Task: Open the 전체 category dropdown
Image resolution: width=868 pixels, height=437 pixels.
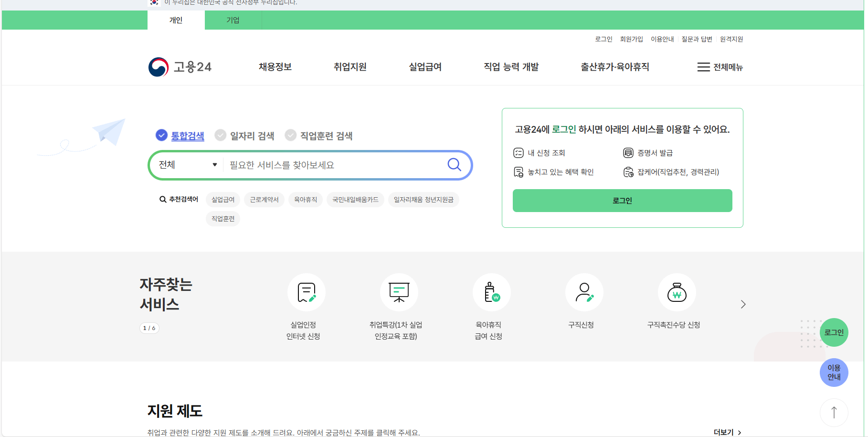Action: 186,165
